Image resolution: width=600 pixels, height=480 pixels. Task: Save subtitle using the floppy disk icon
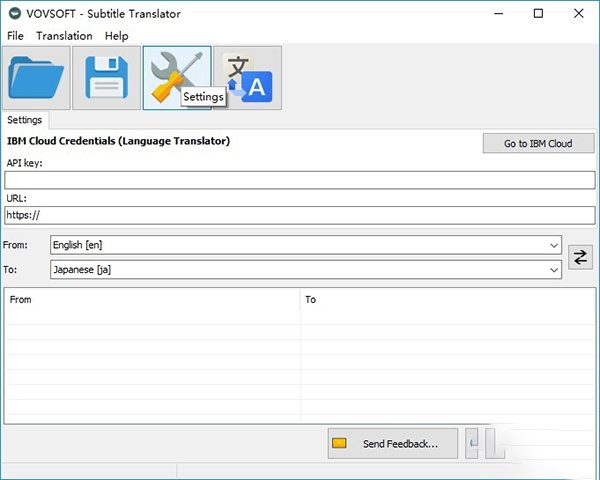tap(106, 78)
